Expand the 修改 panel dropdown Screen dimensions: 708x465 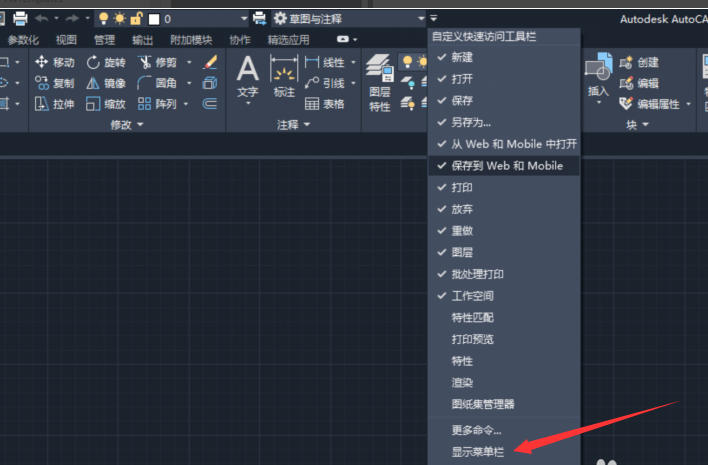click(x=127, y=125)
